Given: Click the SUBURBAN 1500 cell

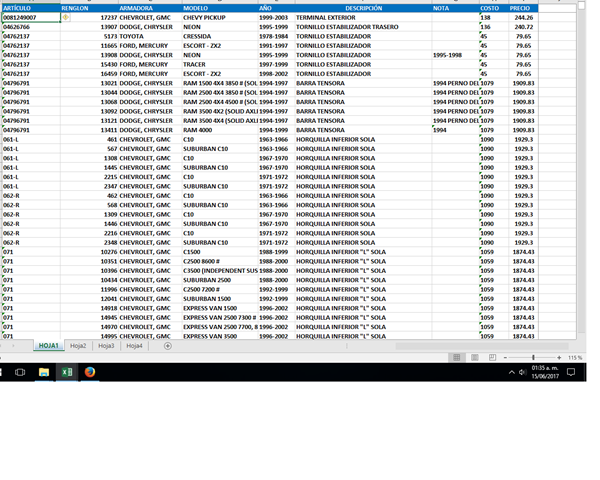Looking at the screenshot, I should [220, 299].
